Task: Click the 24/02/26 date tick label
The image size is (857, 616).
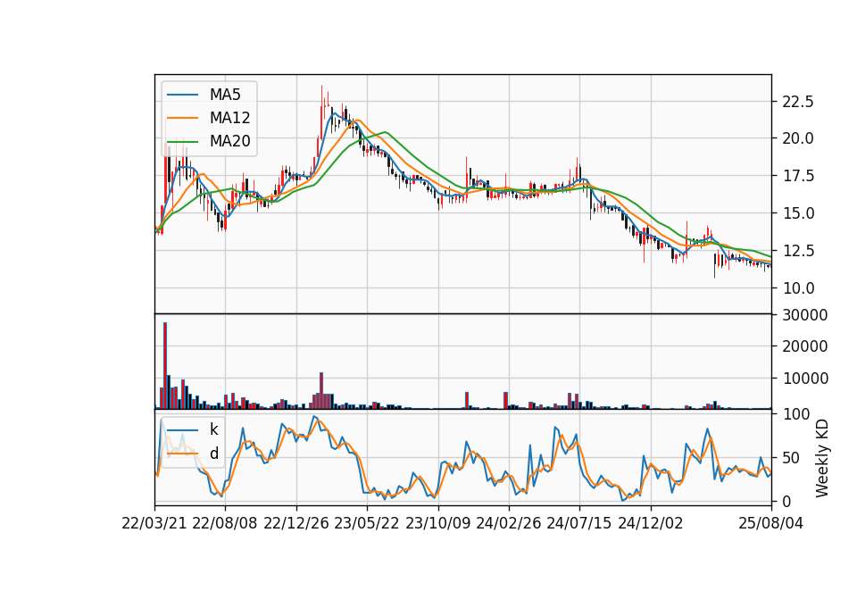Action: (509, 523)
